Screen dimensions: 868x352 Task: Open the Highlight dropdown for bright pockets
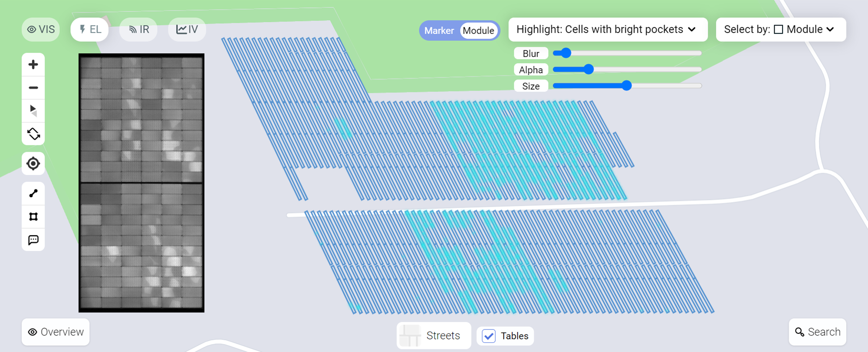(x=608, y=30)
